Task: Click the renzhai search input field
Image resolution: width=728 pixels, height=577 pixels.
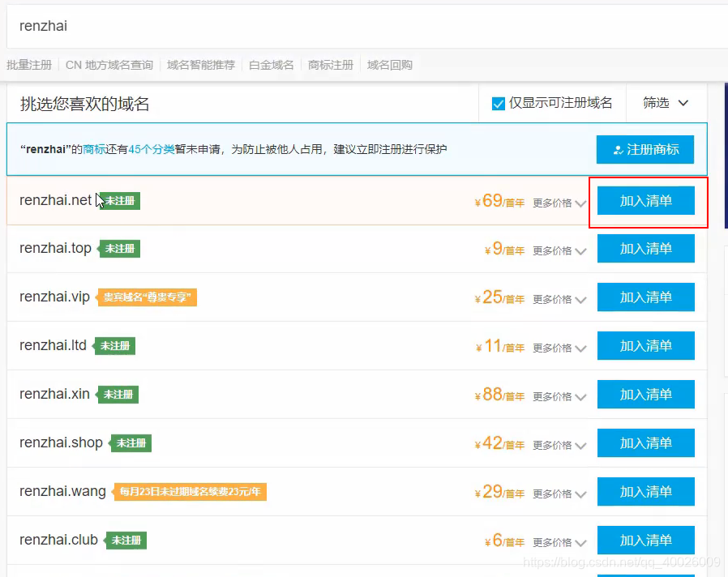Action: 366,26
